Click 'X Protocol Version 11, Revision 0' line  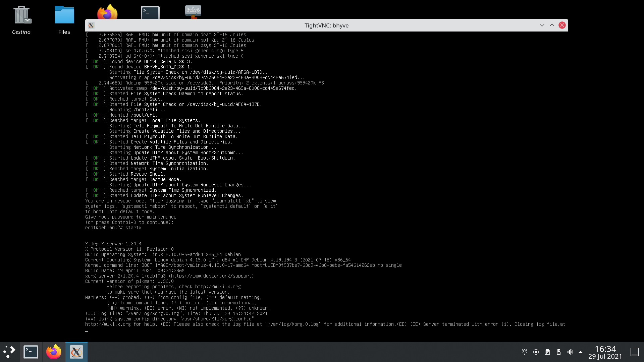coord(129,249)
